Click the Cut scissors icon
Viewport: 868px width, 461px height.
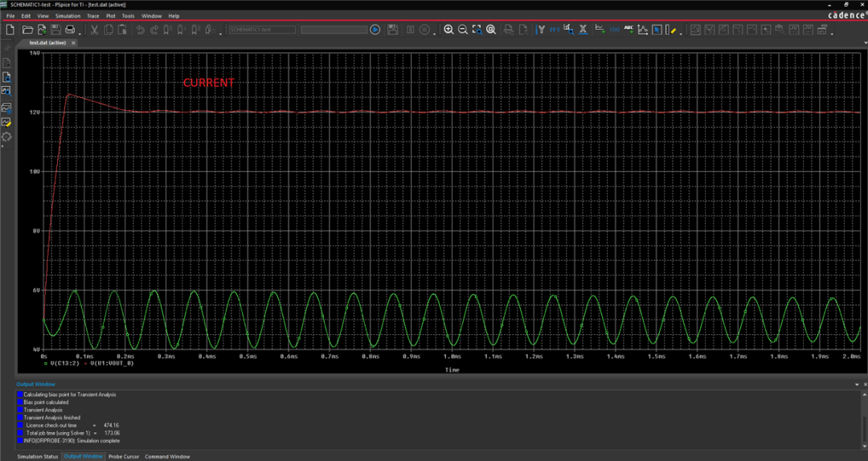[94, 30]
